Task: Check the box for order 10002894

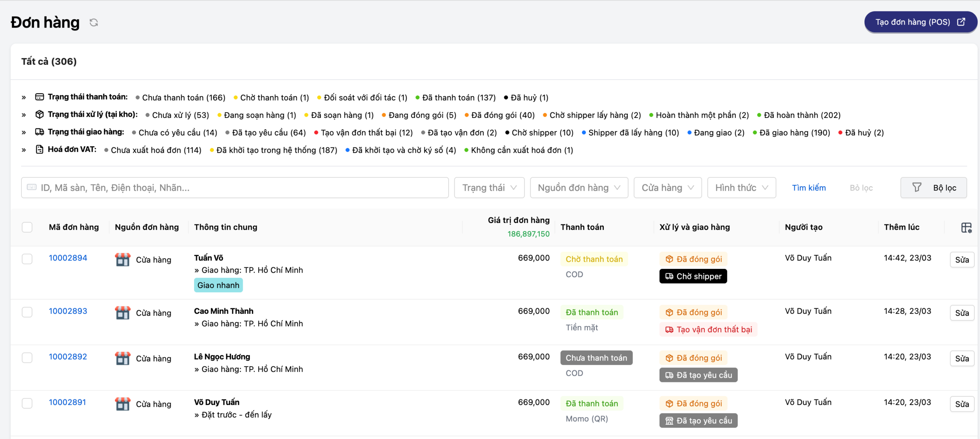Action: tap(27, 259)
